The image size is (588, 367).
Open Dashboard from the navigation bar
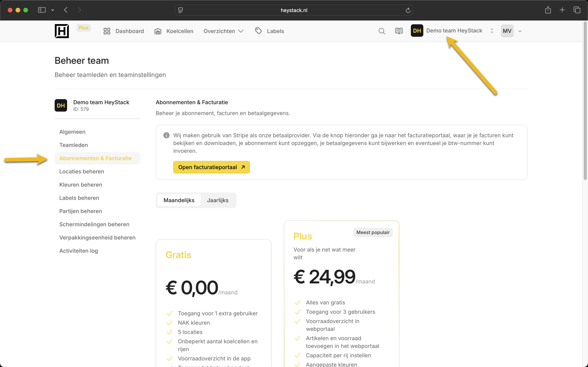coord(124,31)
